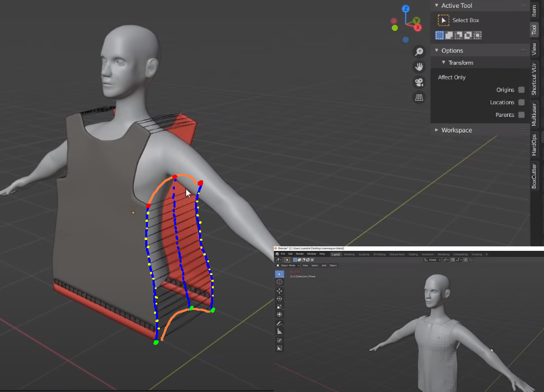Select the Annotate tool in the inset toolbar
The image size is (544, 392).
[x=279, y=323]
